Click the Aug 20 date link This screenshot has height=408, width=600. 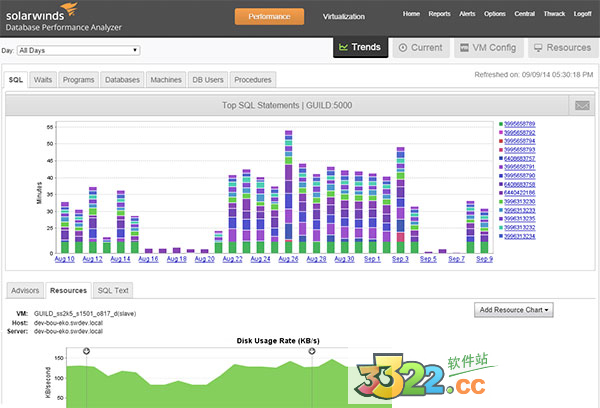click(205, 259)
